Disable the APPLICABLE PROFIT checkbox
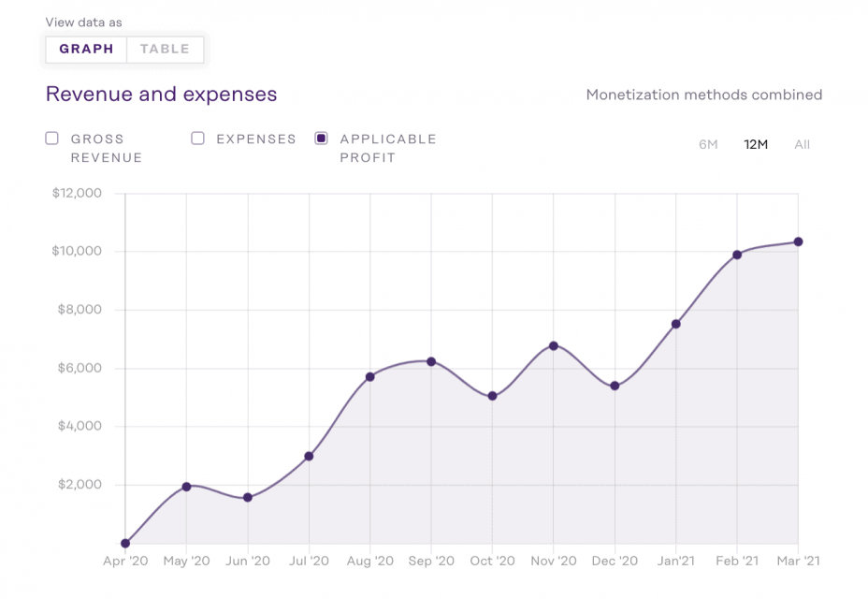The image size is (868, 599). click(321, 138)
